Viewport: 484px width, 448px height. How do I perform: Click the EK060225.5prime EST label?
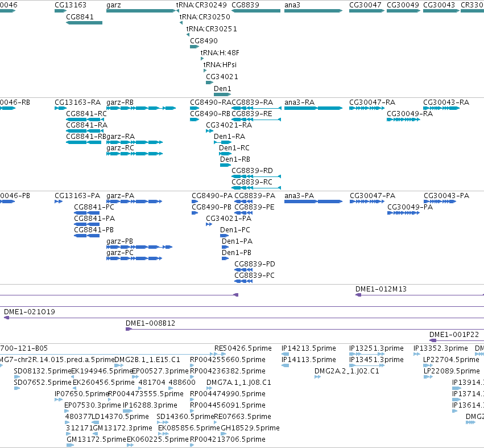[x=158, y=439]
